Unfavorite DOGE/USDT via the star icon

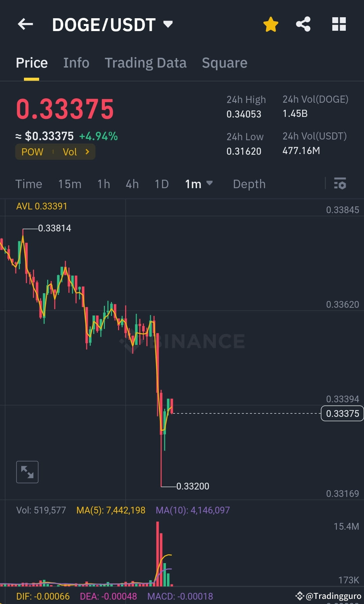271,24
